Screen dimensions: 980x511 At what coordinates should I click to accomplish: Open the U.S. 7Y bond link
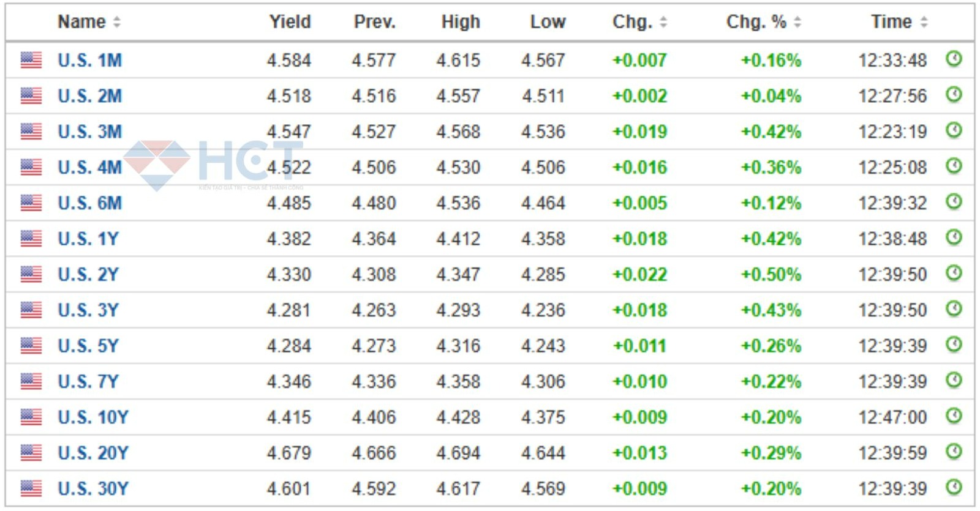[x=88, y=382]
